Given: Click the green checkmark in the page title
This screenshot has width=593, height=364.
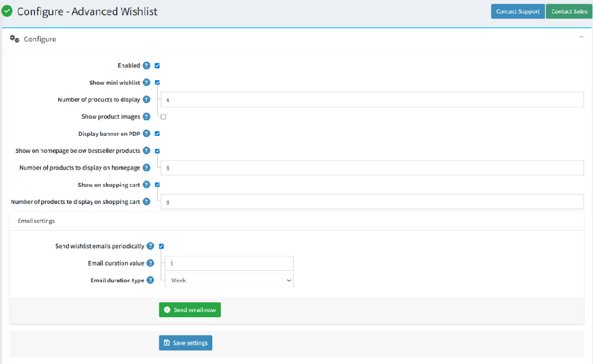Looking at the screenshot, I should [7, 11].
